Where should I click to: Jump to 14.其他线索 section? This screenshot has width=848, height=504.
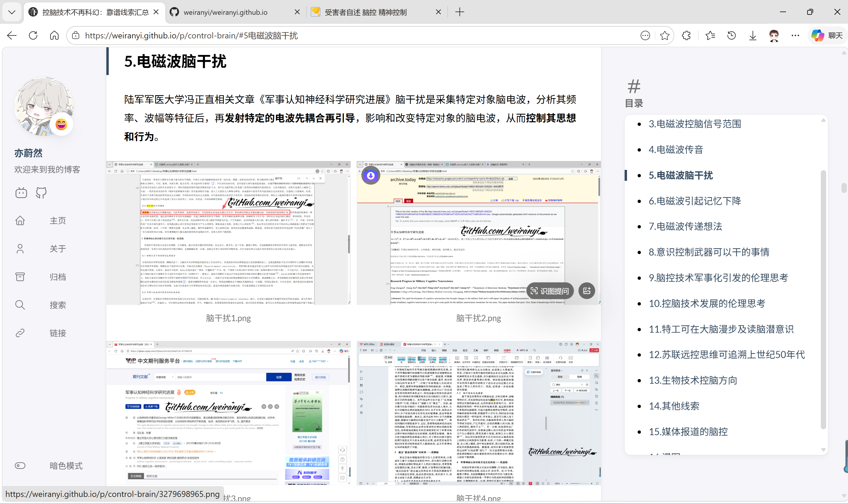tap(674, 406)
